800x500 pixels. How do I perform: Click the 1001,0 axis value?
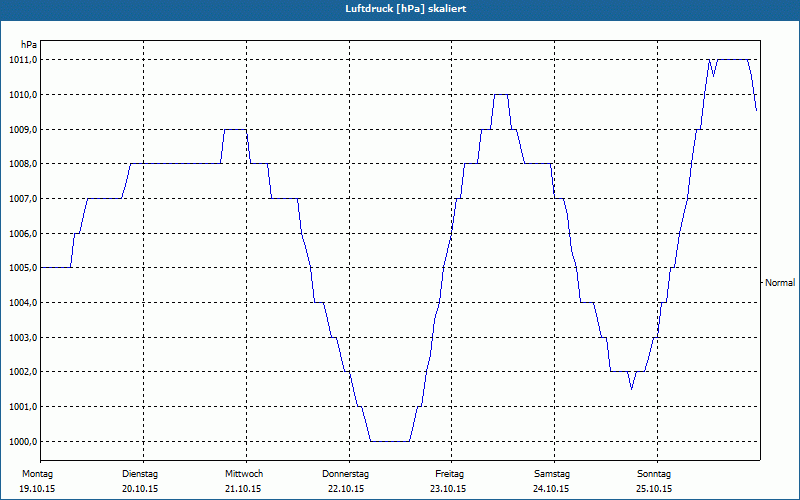[23, 407]
